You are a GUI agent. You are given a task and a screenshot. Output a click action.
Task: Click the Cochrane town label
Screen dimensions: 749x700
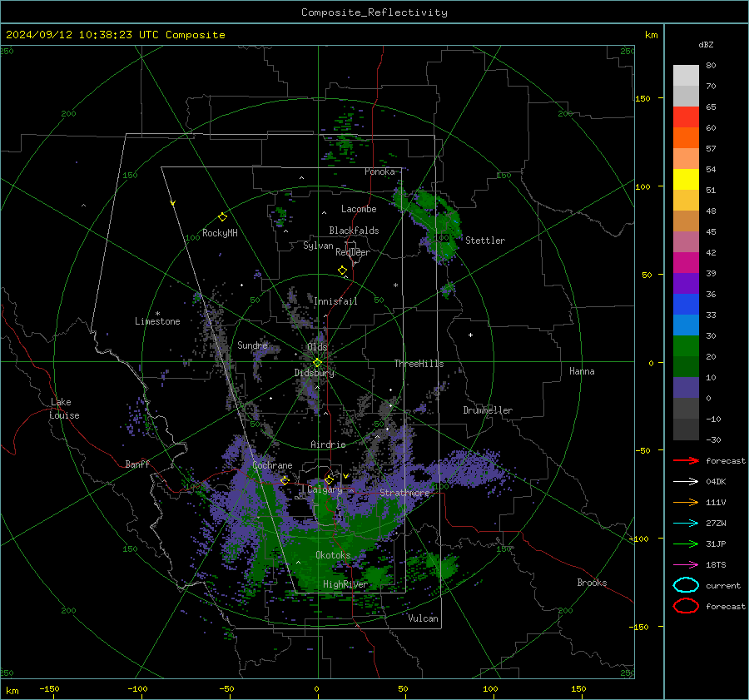[x=272, y=465]
